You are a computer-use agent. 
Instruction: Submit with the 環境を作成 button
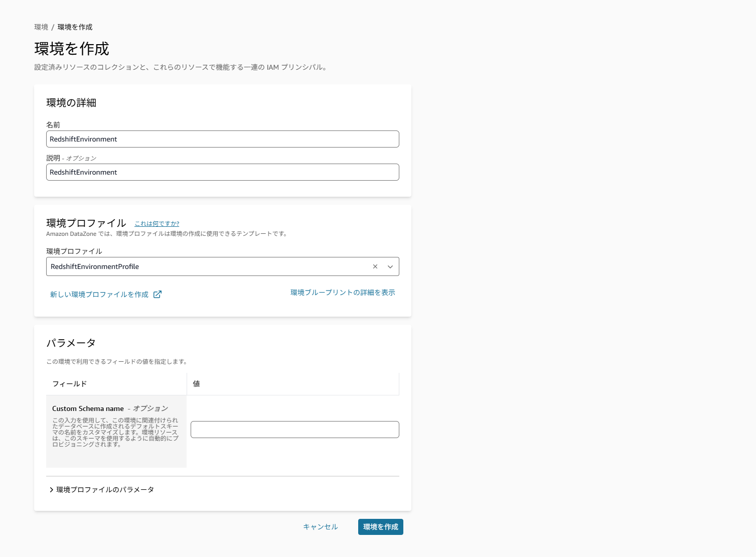(381, 527)
